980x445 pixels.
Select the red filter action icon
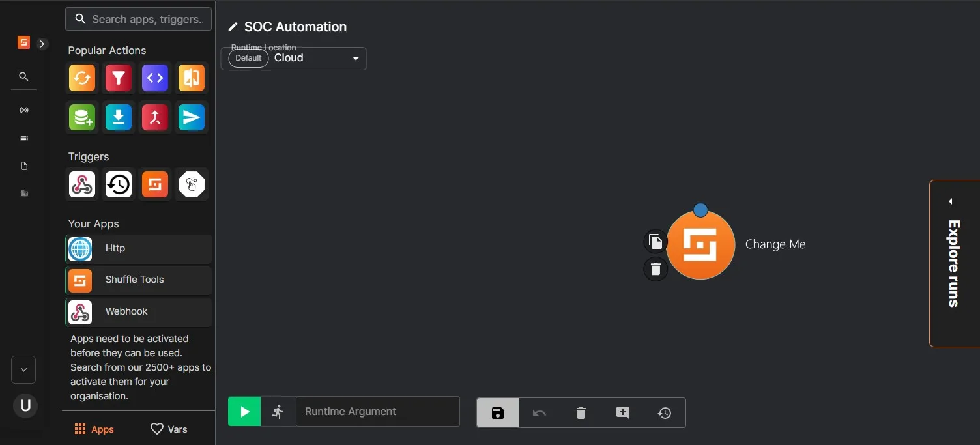pyautogui.click(x=119, y=78)
